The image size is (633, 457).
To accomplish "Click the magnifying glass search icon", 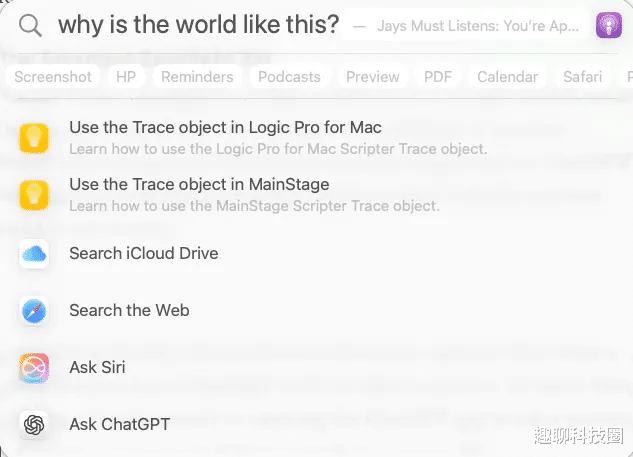I will click(x=31, y=25).
